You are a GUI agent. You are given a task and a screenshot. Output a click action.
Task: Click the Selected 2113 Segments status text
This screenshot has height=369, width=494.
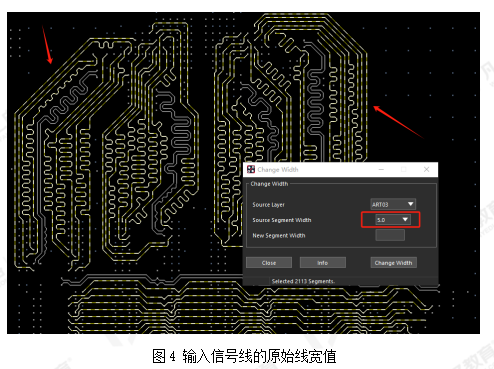coord(303,281)
